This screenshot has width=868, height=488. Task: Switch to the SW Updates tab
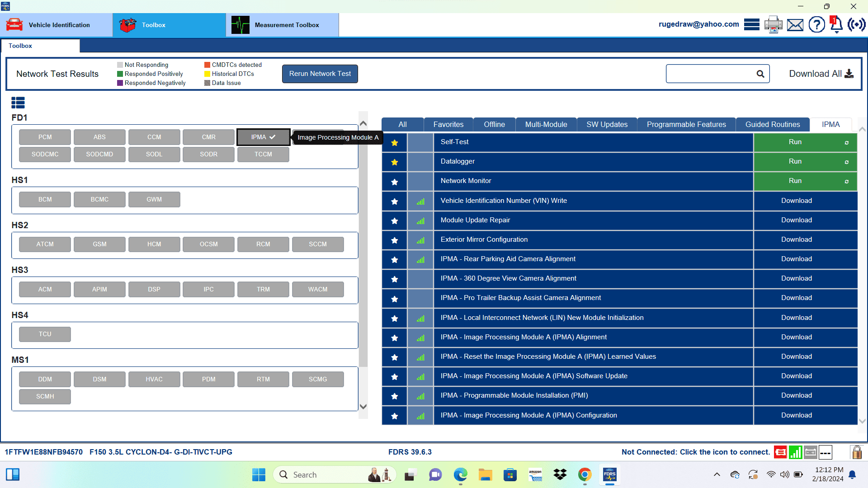[x=607, y=125]
